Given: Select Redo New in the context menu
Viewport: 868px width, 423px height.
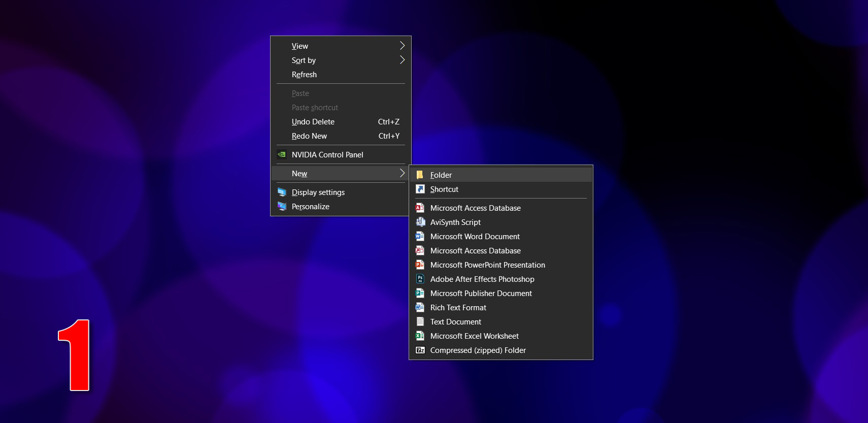Looking at the screenshot, I should (341, 136).
